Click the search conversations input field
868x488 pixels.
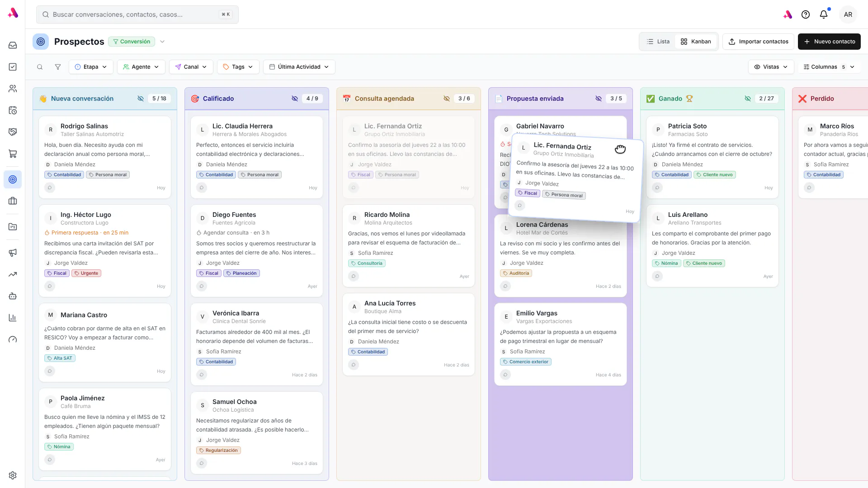coord(137,14)
